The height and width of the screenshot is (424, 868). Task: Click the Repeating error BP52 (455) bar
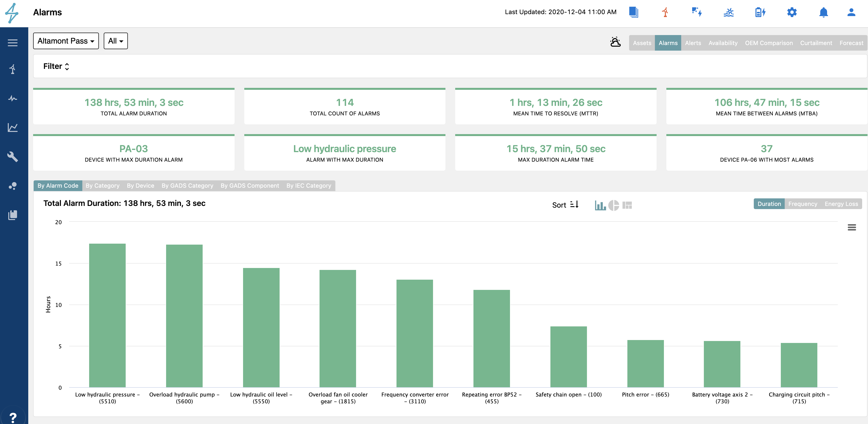click(x=492, y=339)
